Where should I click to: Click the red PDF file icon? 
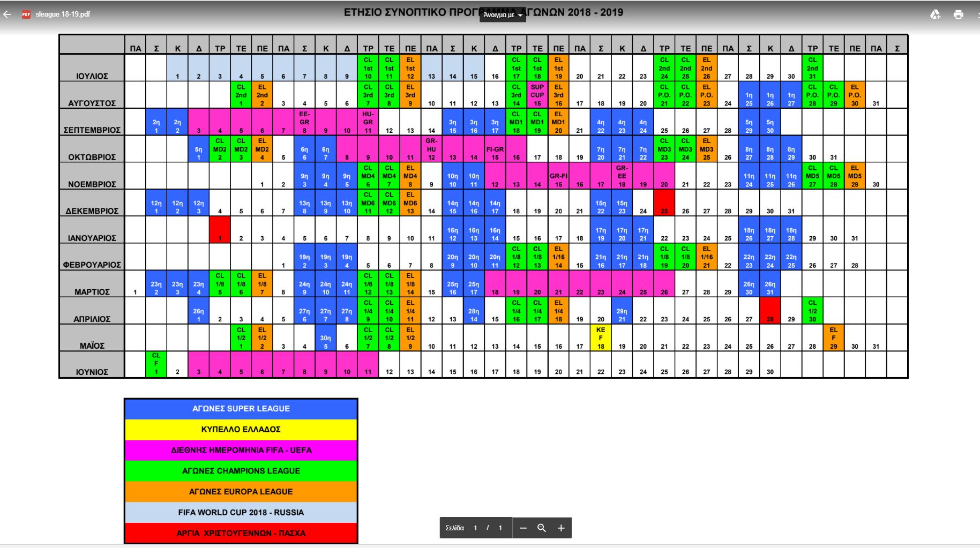click(26, 14)
